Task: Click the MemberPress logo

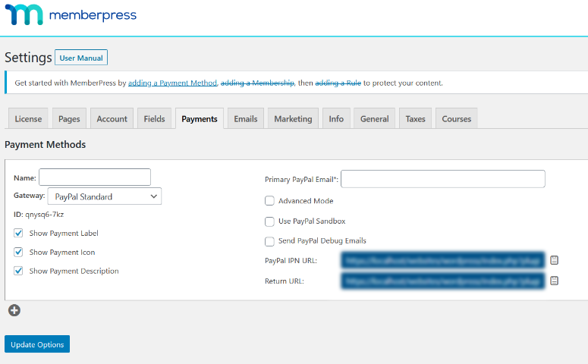Action: [x=71, y=15]
